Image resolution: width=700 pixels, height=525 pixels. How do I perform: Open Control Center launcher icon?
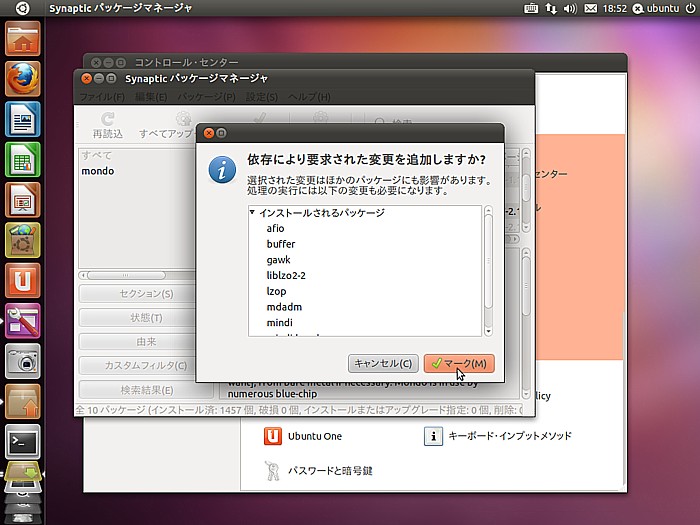coord(23,321)
